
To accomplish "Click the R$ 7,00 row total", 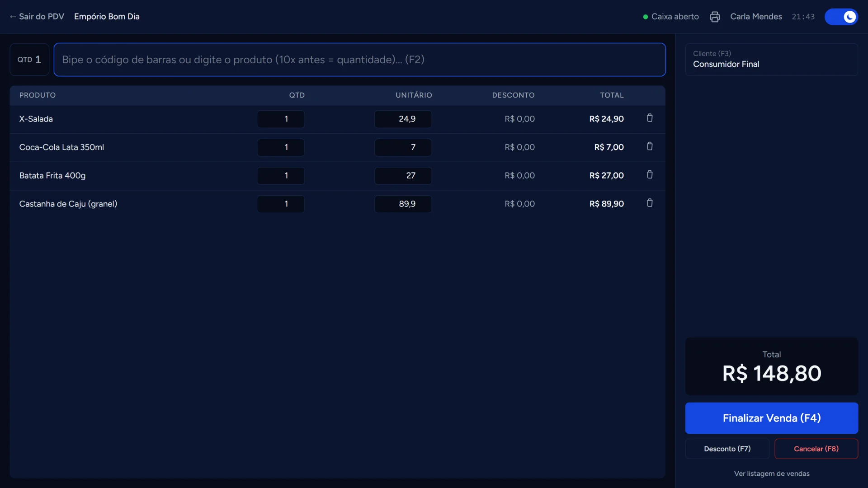I will tap(609, 147).
